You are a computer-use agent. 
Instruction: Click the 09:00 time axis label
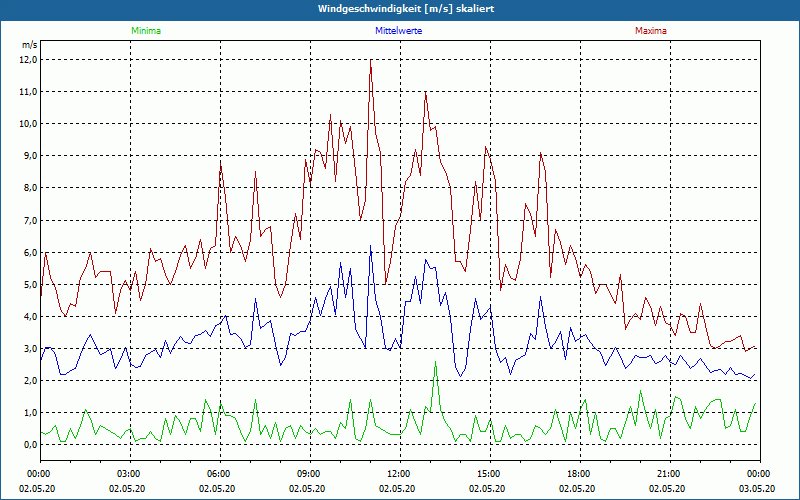pyautogui.click(x=309, y=474)
